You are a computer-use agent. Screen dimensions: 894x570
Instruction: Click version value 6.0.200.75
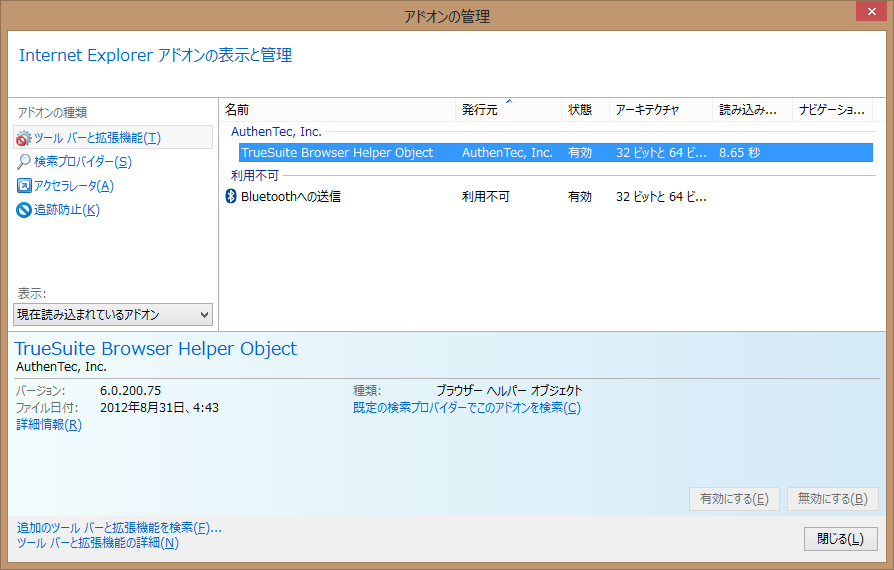point(131,390)
